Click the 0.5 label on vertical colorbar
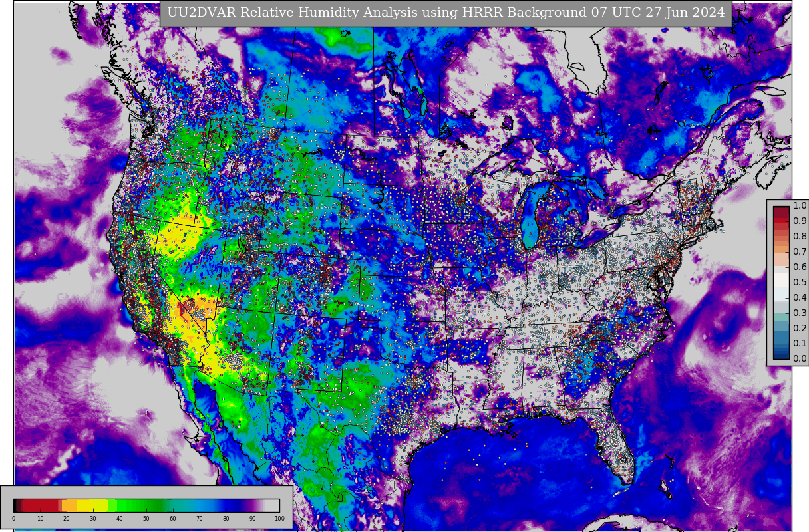809x532 pixels. point(800,282)
